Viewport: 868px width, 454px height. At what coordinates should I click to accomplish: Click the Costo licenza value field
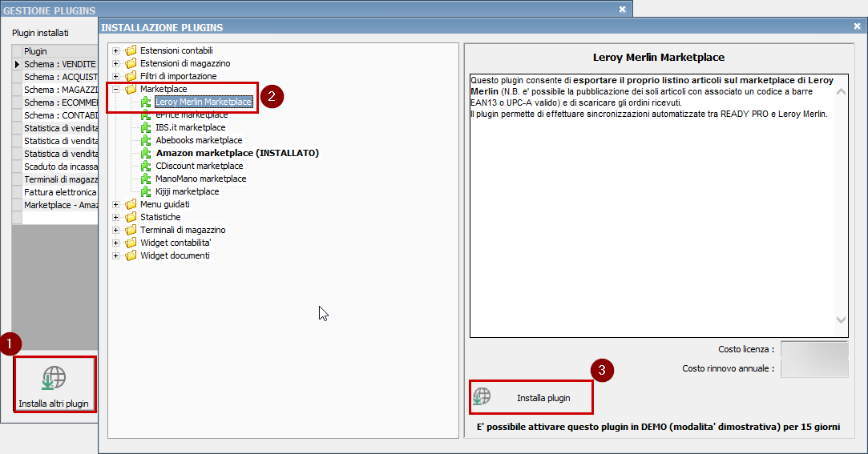(x=814, y=349)
